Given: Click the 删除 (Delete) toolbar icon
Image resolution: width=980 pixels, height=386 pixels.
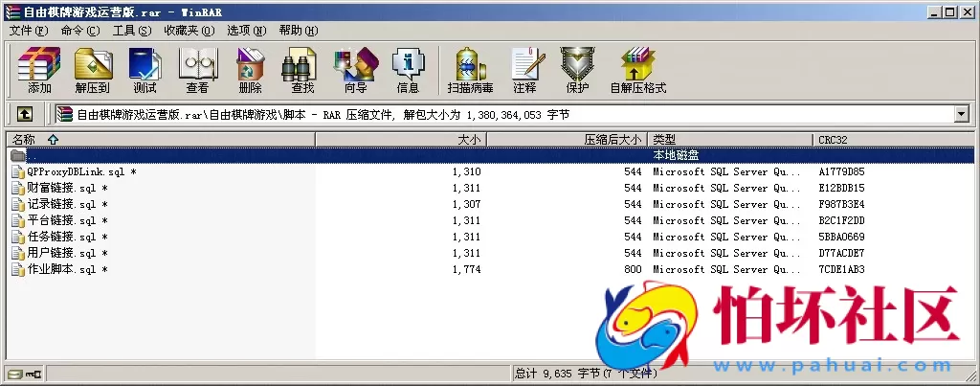Looking at the screenshot, I should point(250,70).
